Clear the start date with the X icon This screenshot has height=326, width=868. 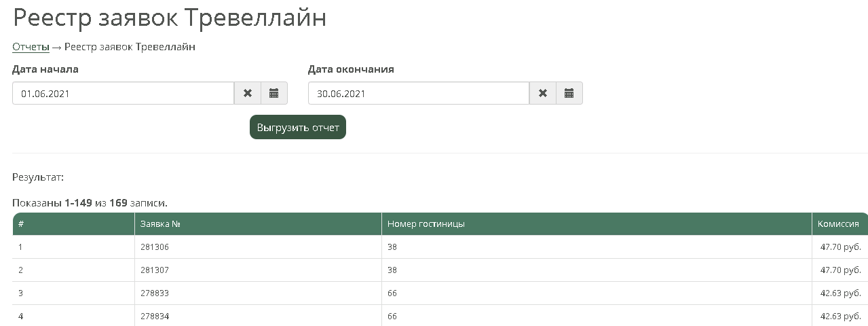[248, 94]
